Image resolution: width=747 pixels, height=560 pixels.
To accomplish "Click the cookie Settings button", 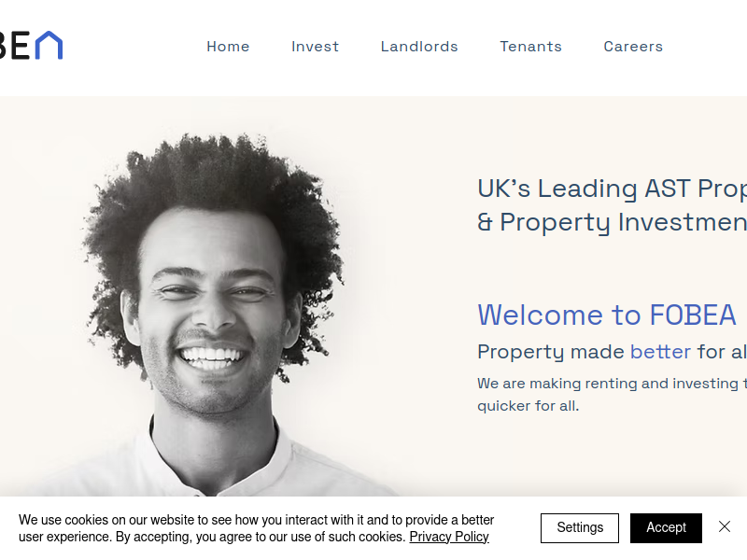I will 580,527.
